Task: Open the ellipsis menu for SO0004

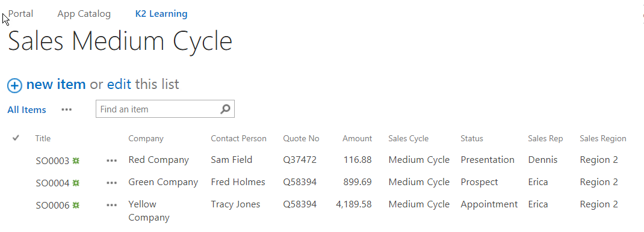Action: (112, 183)
